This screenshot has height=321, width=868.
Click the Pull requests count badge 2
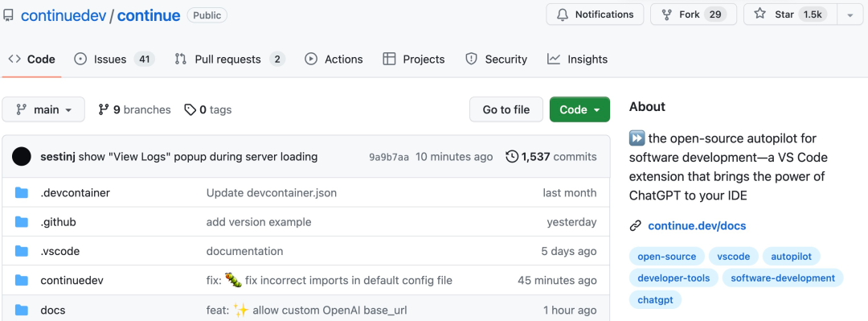[277, 60]
